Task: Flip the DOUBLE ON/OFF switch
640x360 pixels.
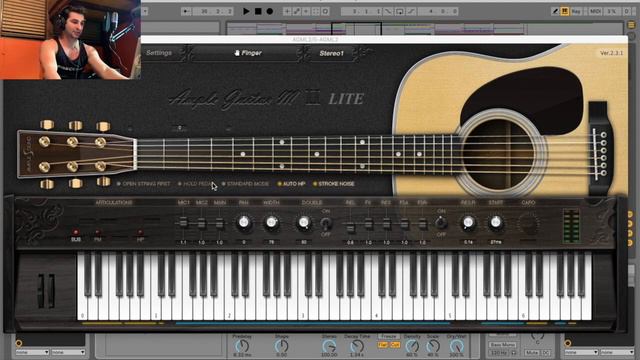Action: (x=326, y=223)
